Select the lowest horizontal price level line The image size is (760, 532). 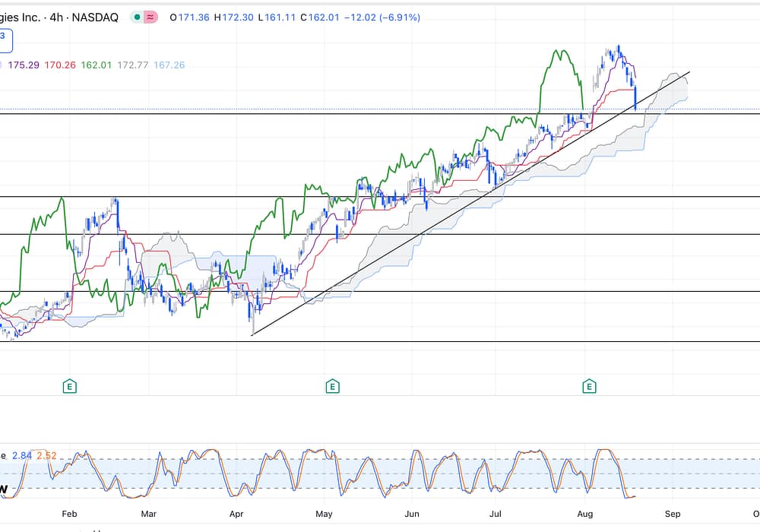tap(380, 342)
